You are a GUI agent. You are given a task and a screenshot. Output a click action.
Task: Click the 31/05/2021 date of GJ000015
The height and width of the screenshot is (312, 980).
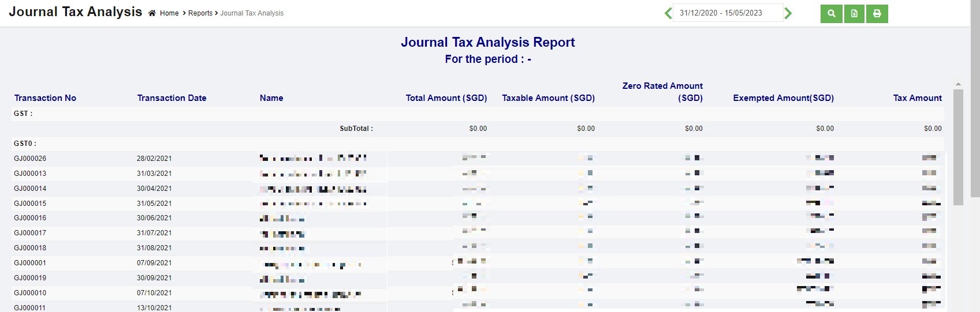click(x=154, y=204)
